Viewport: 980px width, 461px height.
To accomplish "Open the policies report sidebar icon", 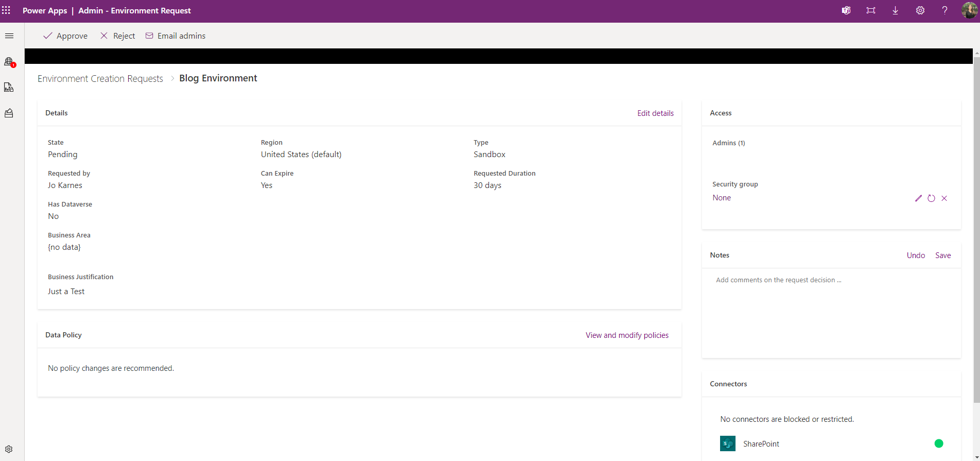I will click(9, 88).
